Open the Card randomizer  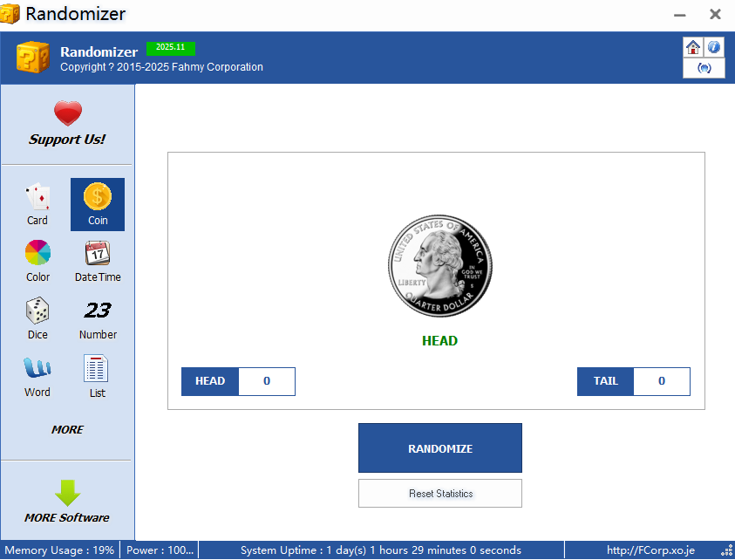pos(37,204)
